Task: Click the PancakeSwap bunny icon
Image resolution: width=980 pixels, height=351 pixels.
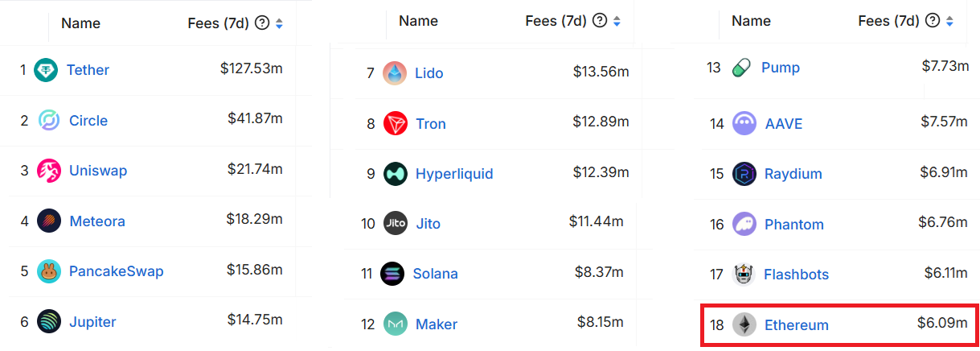Action: 49,271
